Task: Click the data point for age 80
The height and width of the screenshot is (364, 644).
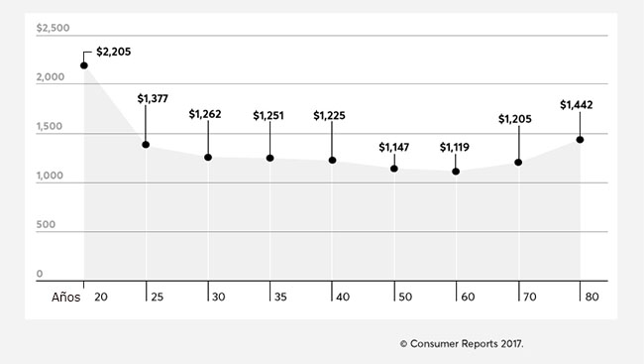Action: (x=580, y=140)
